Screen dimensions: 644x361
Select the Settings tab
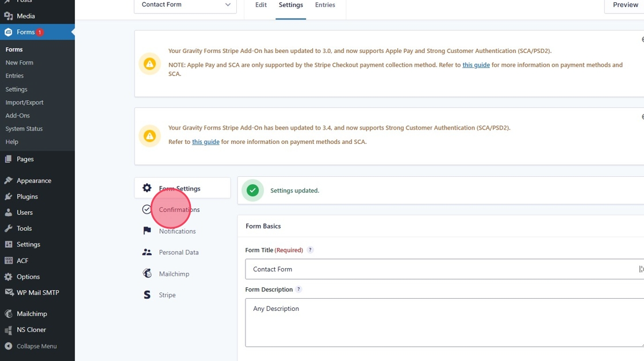[x=291, y=5]
